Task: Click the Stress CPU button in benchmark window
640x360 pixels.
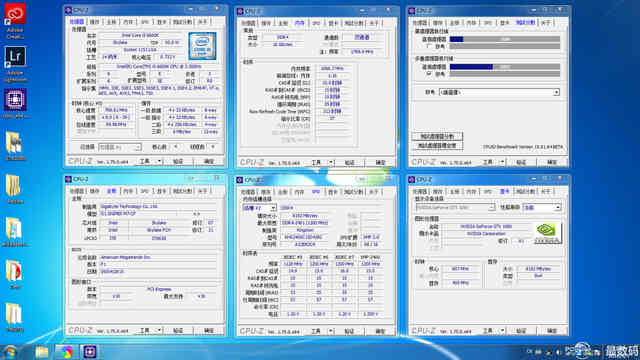Action: coord(437,145)
